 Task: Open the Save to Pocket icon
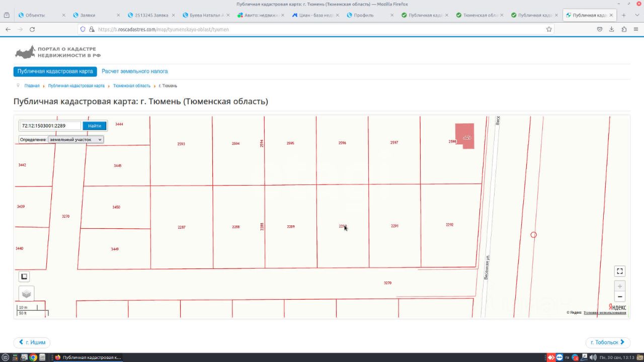click(x=600, y=29)
